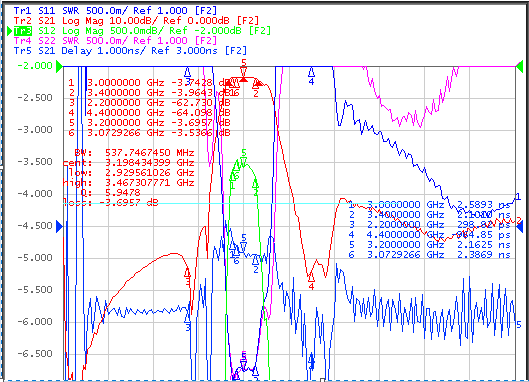This screenshot has width=529, height=382.
Task: Click the green reference triangle on right edge
Action: click(x=520, y=66)
